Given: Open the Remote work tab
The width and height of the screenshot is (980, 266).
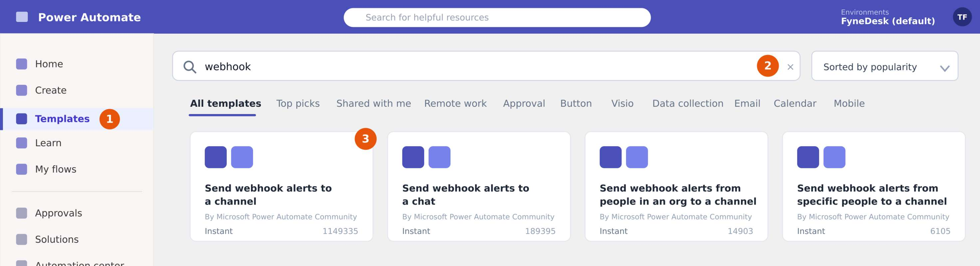Looking at the screenshot, I should [455, 103].
